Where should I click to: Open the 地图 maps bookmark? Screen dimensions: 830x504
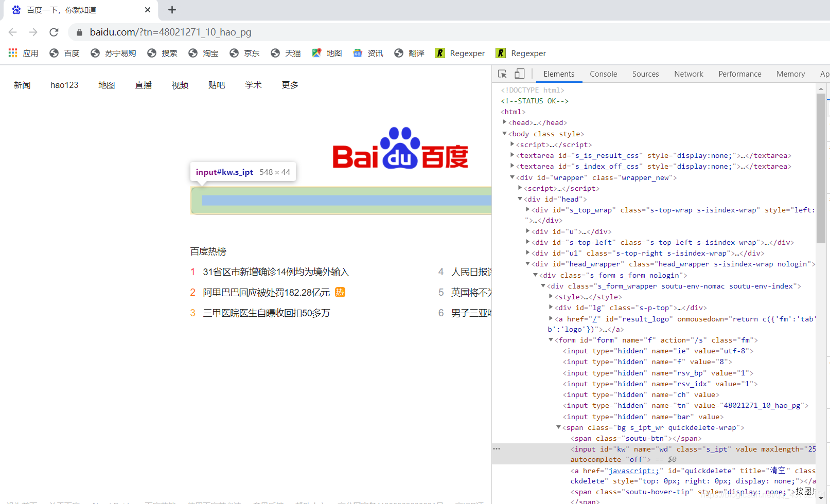pyautogui.click(x=327, y=53)
